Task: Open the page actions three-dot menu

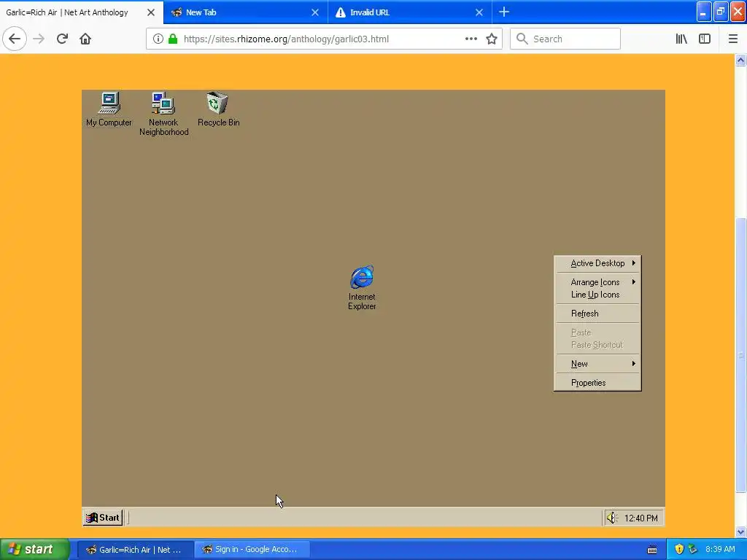Action: pyautogui.click(x=471, y=39)
